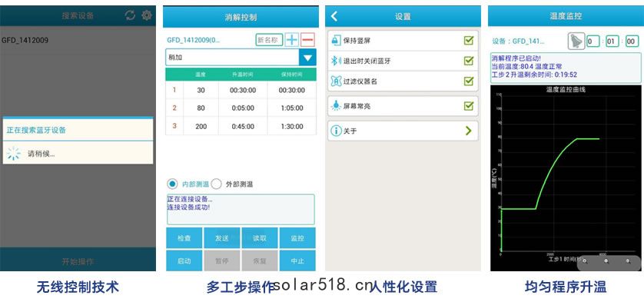Select the 外部测温 radio button

pos(217,184)
